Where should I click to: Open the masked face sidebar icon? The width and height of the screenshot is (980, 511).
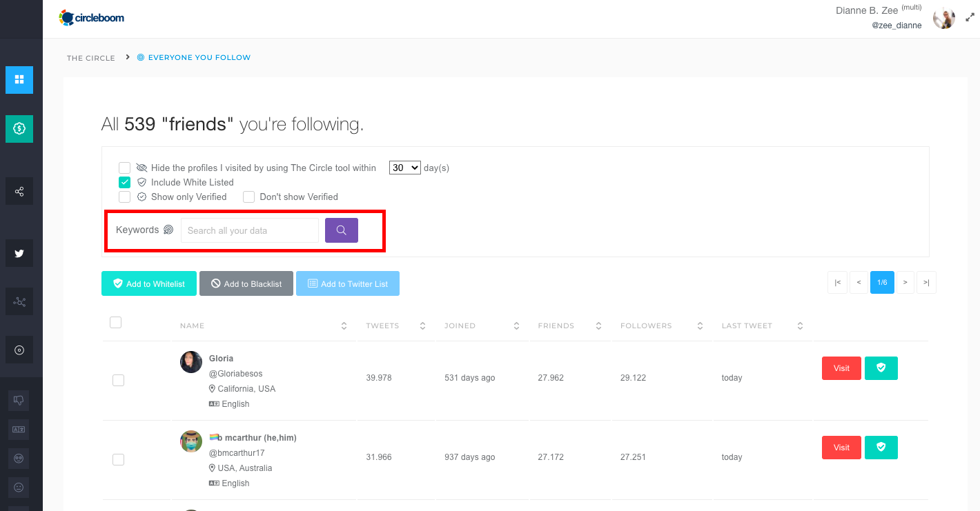click(x=19, y=458)
